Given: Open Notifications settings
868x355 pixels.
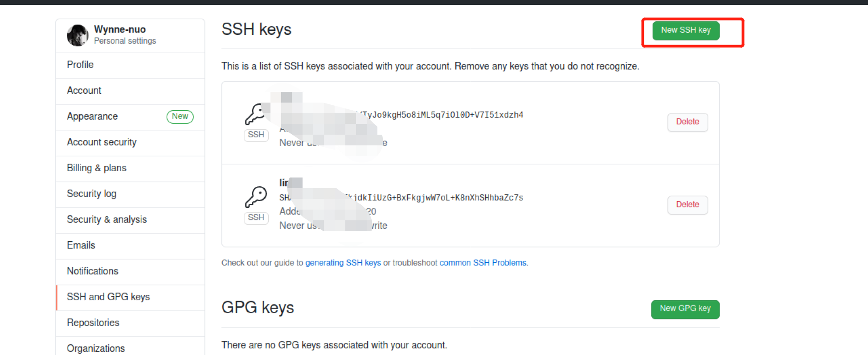Looking at the screenshot, I should [x=92, y=271].
